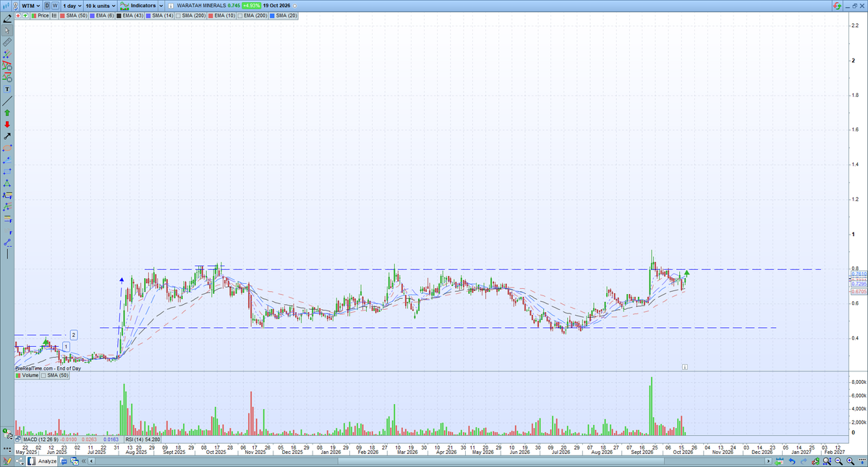This screenshot has width=868, height=467.
Task: Click the redo arrow in bottom toolbar
Action: coord(804,461)
